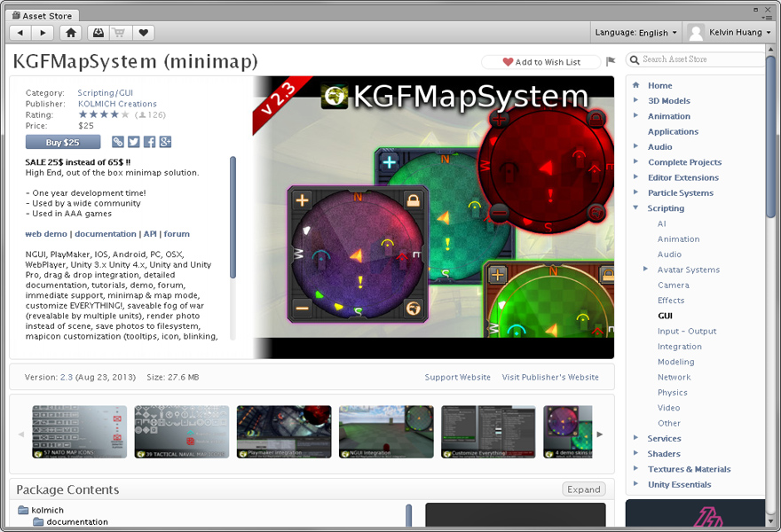Share on Facebook icon

[x=149, y=142]
